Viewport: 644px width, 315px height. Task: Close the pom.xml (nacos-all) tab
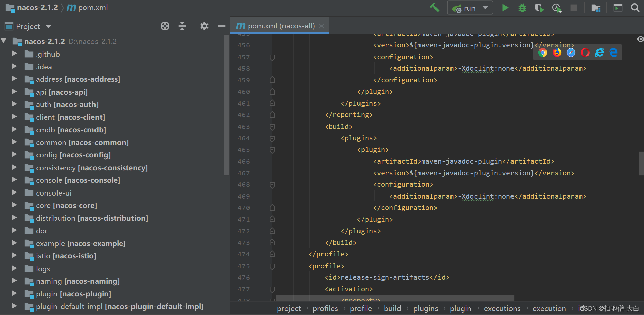click(x=321, y=26)
